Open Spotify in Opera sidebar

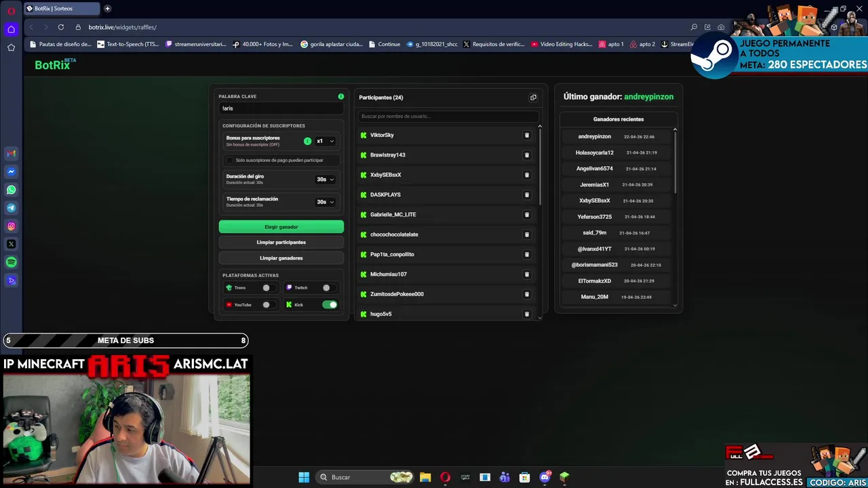tap(11, 262)
